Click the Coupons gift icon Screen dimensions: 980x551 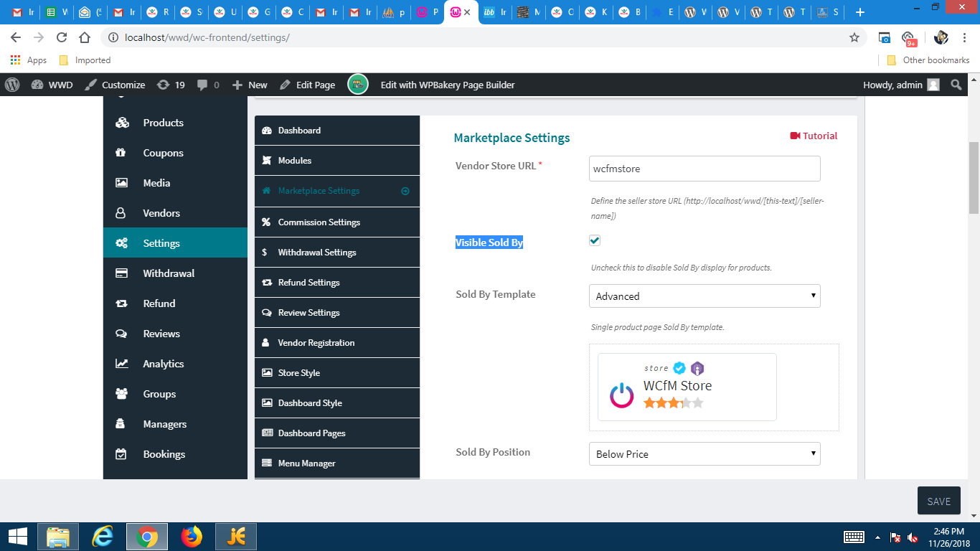tap(121, 153)
